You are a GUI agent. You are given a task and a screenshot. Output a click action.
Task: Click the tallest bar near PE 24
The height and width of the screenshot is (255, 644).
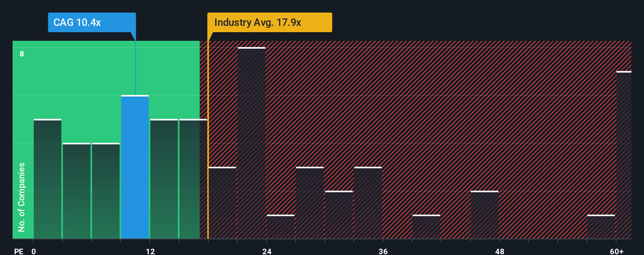(252, 143)
